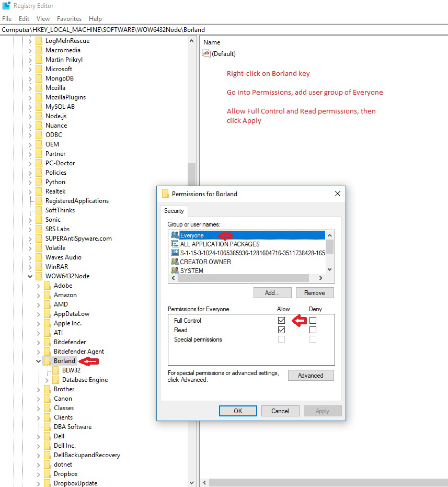Click the user list scroll-right arrow

pyautogui.click(x=321, y=278)
